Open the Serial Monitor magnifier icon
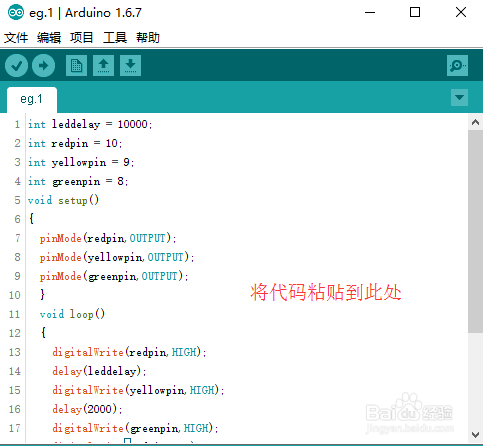This screenshot has height=446, width=483. click(457, 66)
